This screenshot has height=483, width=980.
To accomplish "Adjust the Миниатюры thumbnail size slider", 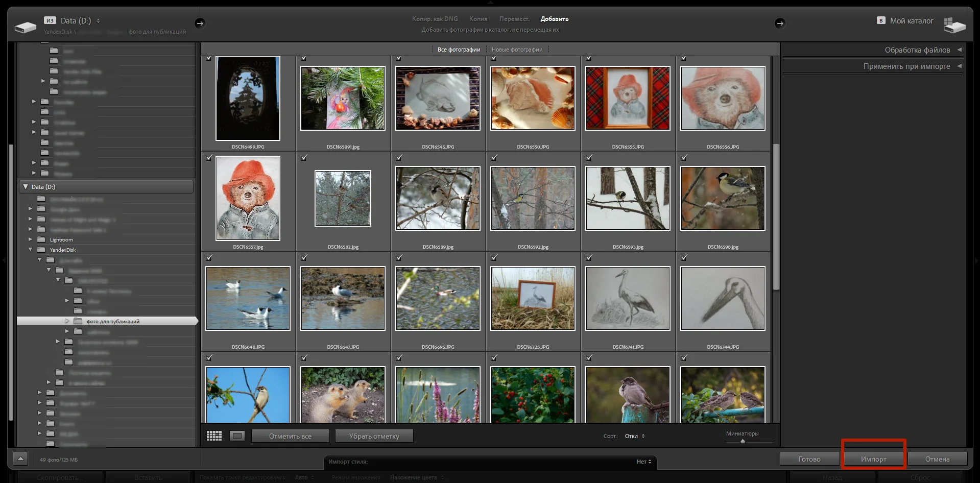I will point(743,441).
